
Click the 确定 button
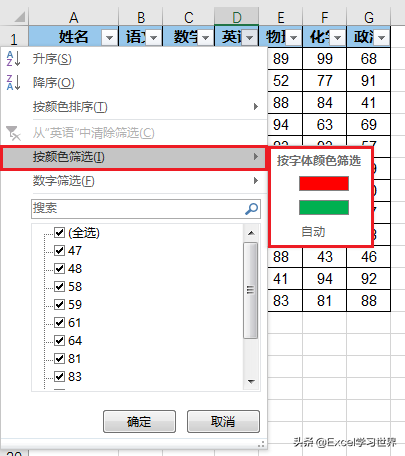click(139, 421)
